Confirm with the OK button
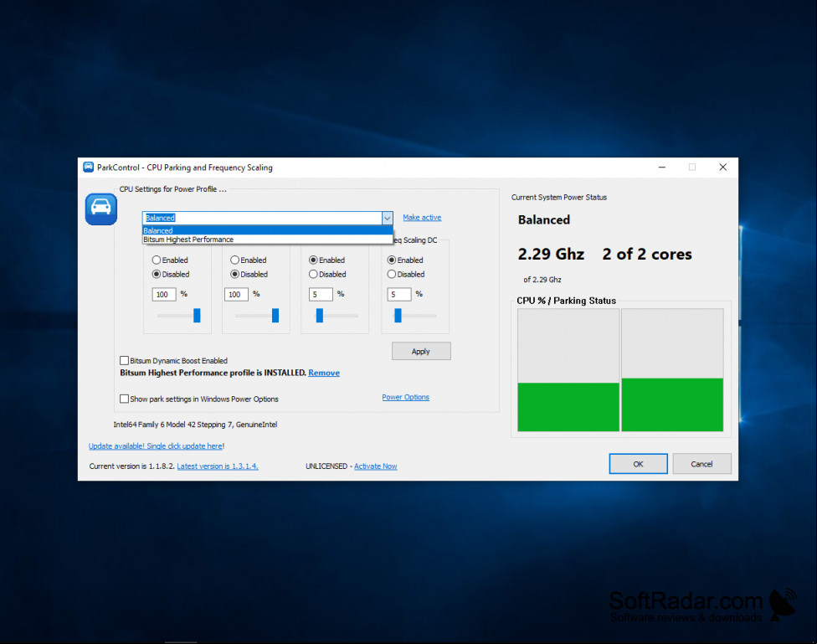 point(638,464)
